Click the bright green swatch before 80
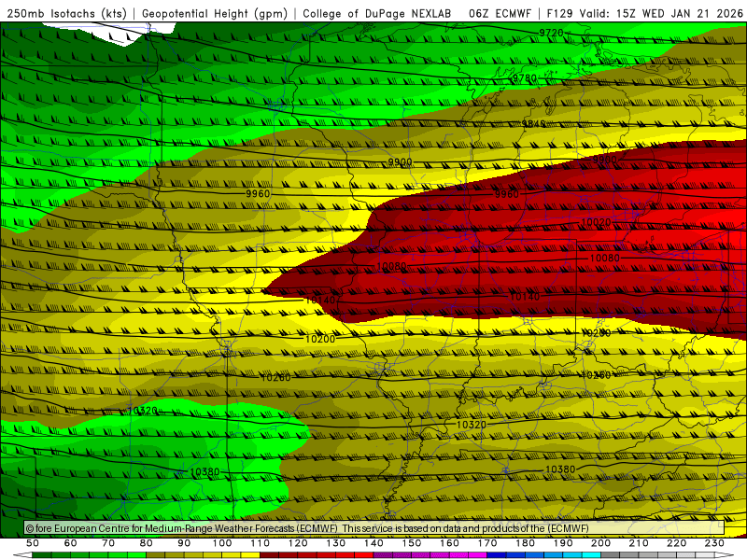Image resolution: width=747 pixels, height=560 pixels. (x=136, y=555)
